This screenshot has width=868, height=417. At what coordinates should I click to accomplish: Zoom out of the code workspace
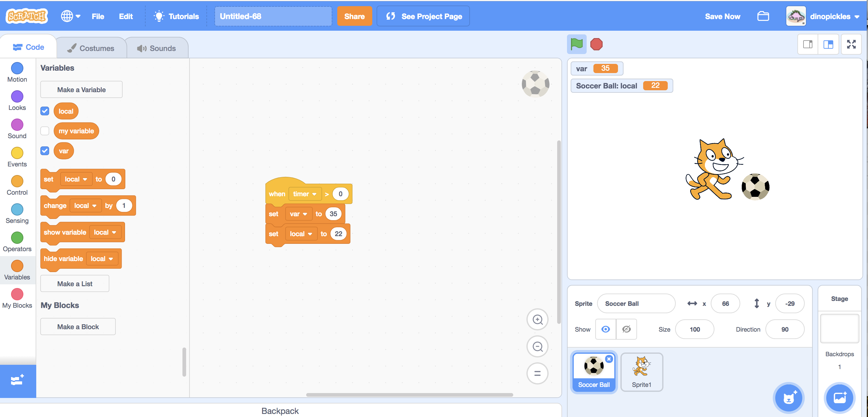coord(537,346)
